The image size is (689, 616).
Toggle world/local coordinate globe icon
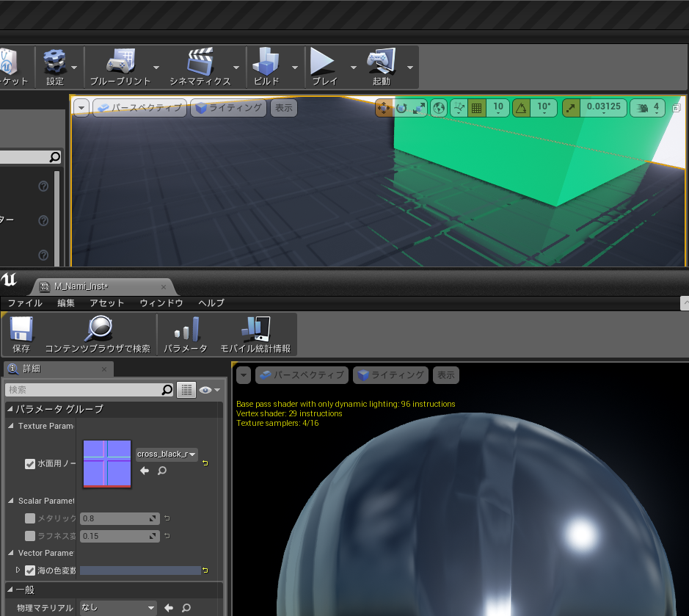[439, 108]
